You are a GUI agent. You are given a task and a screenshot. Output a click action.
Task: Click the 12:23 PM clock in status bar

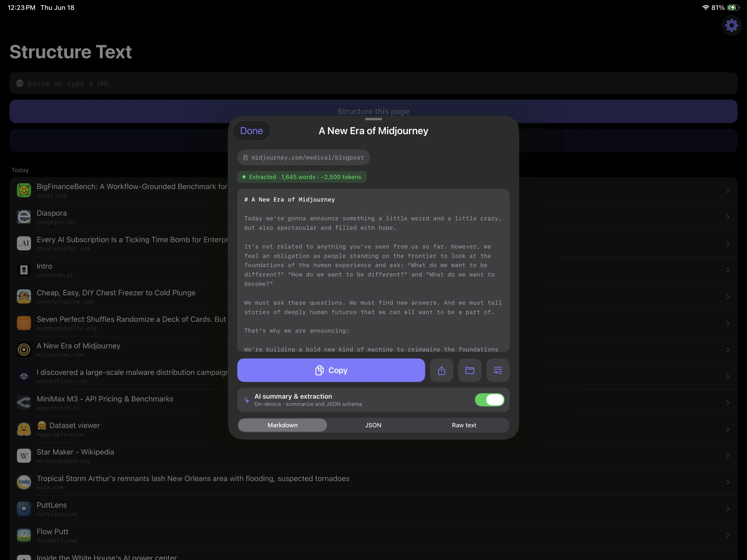(21, 8)
